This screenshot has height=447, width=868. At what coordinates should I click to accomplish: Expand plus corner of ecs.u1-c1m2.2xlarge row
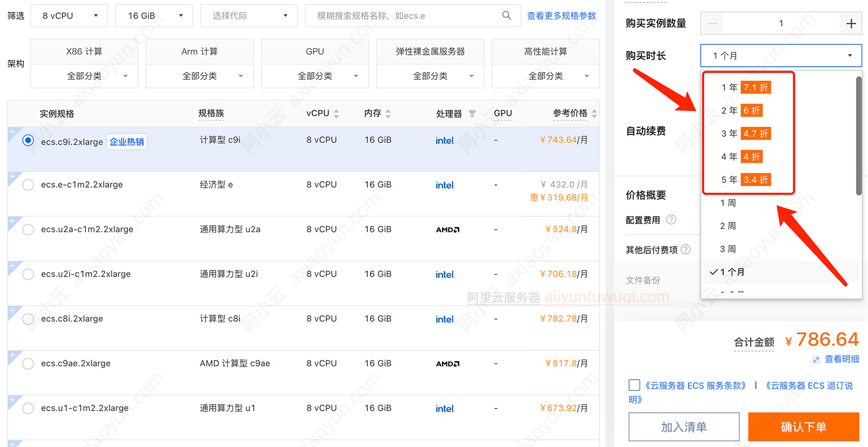[12, 400]
